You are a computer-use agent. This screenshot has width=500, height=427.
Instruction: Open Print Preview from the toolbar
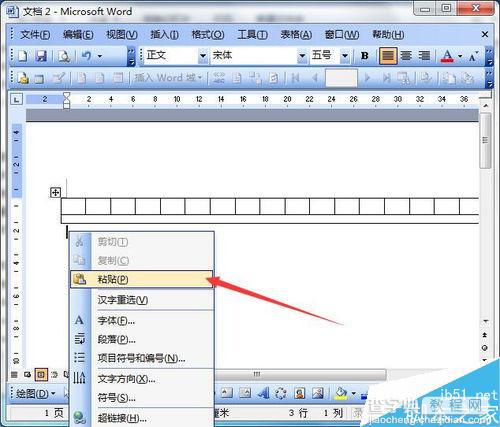point(63,56)
